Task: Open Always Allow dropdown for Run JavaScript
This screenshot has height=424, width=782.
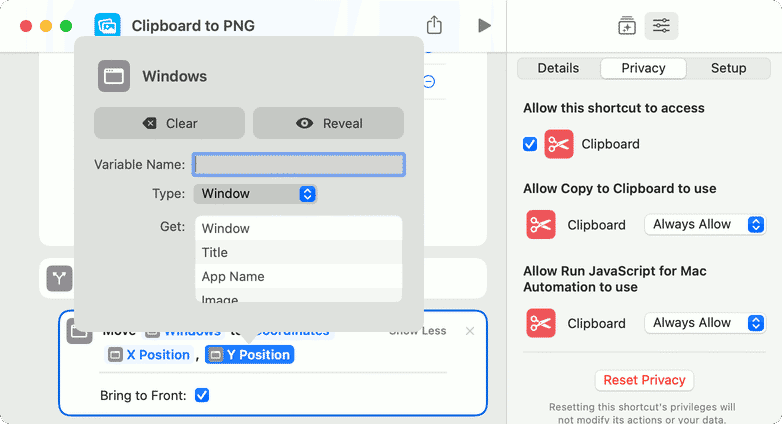Action: pos(705,323)
